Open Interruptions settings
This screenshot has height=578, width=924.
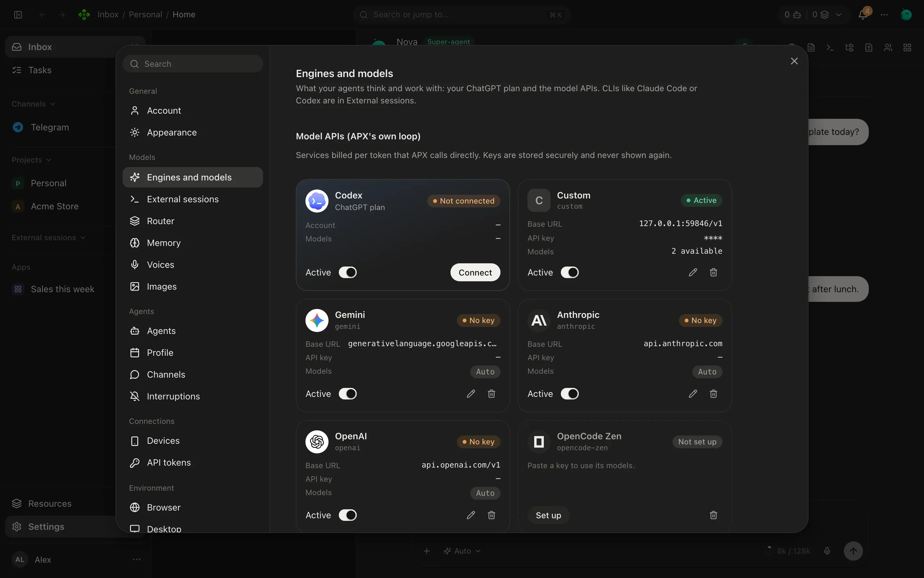coord(193,396)
